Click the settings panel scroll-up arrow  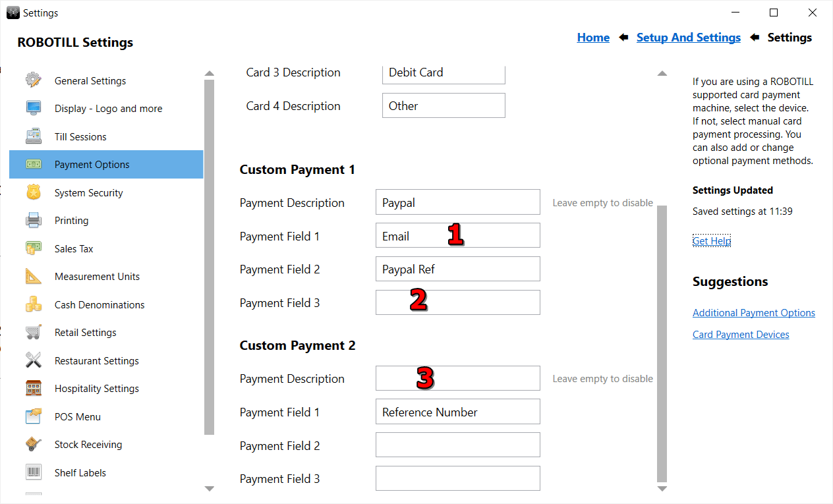pyautogui.click(x=662, y=74)
